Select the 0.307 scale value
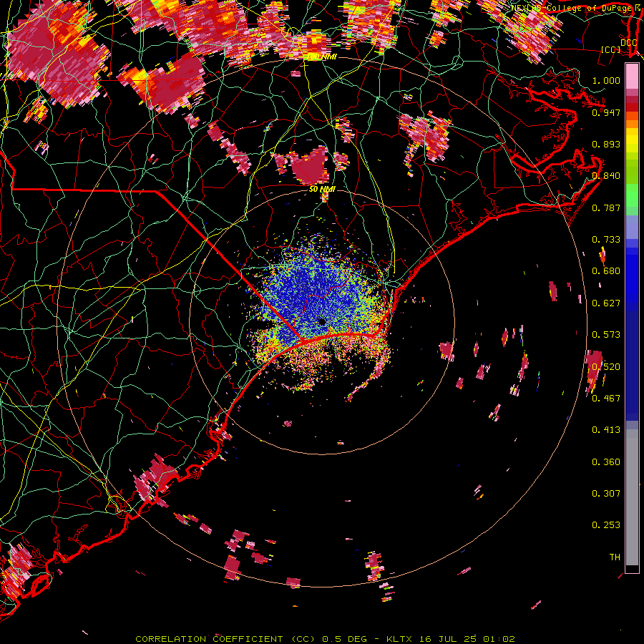Viewport: 644px width, 644px height. click(606, 493)
